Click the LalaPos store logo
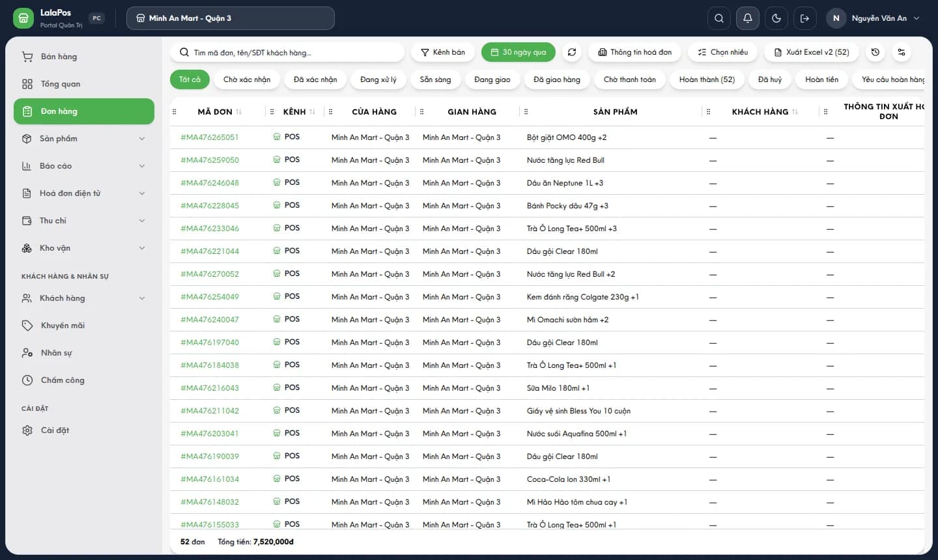Image resolution: width=938 pixels, height=560 pixels. tap(23, 18)
